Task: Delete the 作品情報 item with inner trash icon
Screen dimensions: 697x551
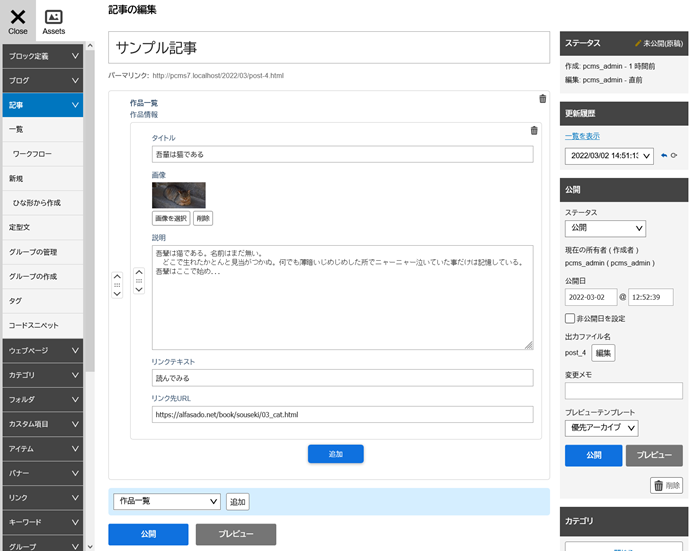Action: click(534, 130)
